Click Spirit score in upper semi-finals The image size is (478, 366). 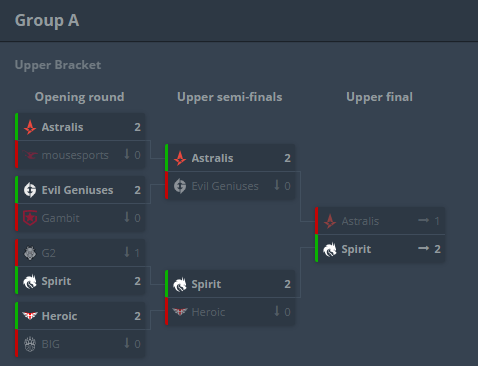tap(288, 284)
